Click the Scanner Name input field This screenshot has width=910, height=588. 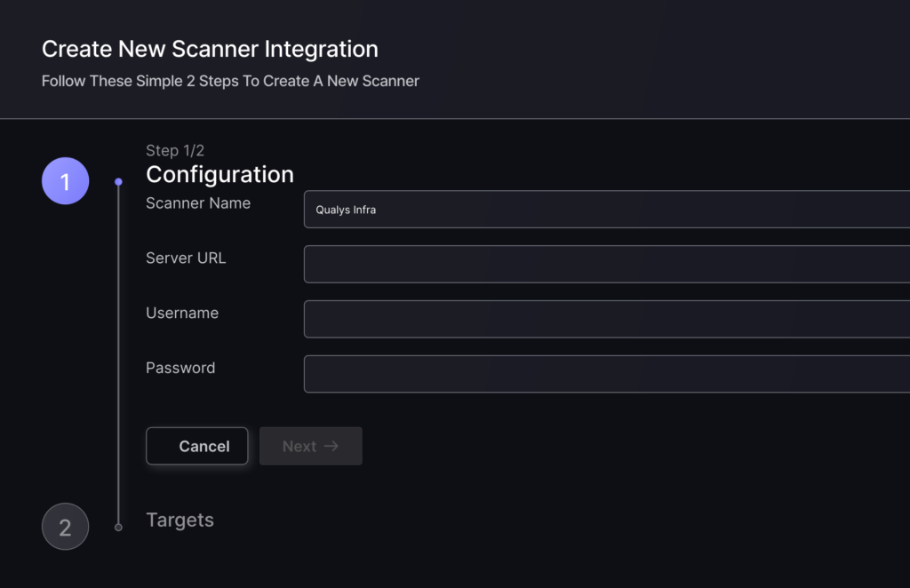pos(607,210)
